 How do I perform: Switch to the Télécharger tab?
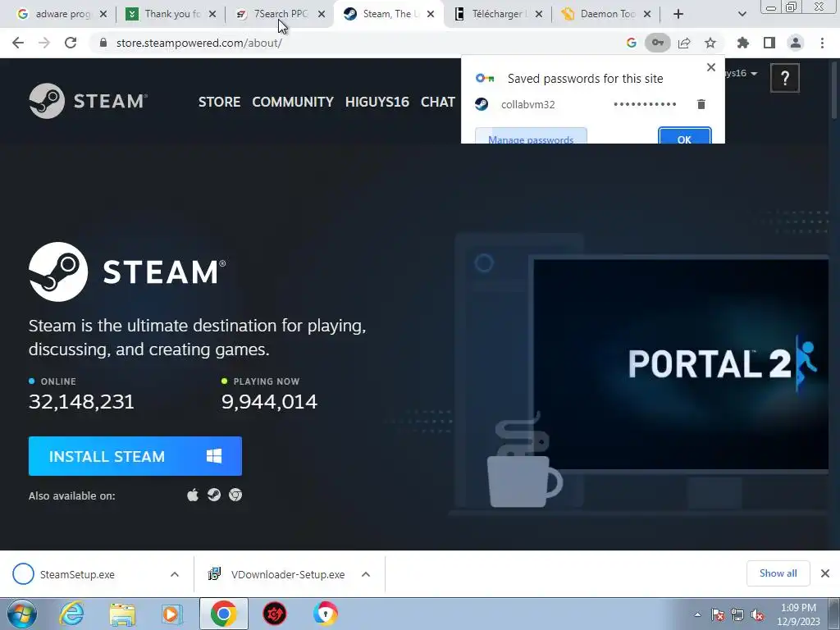tap(497, 14)
